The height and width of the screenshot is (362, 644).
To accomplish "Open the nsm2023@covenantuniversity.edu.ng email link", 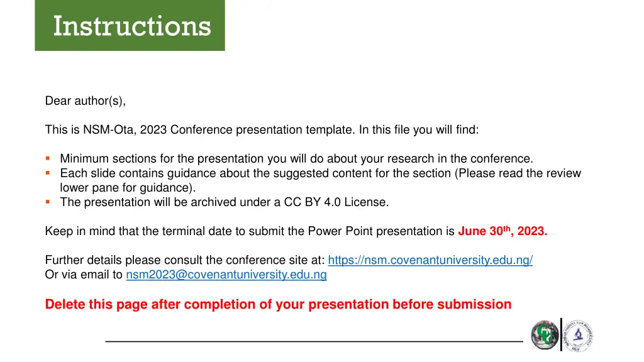I will point(226,275).
